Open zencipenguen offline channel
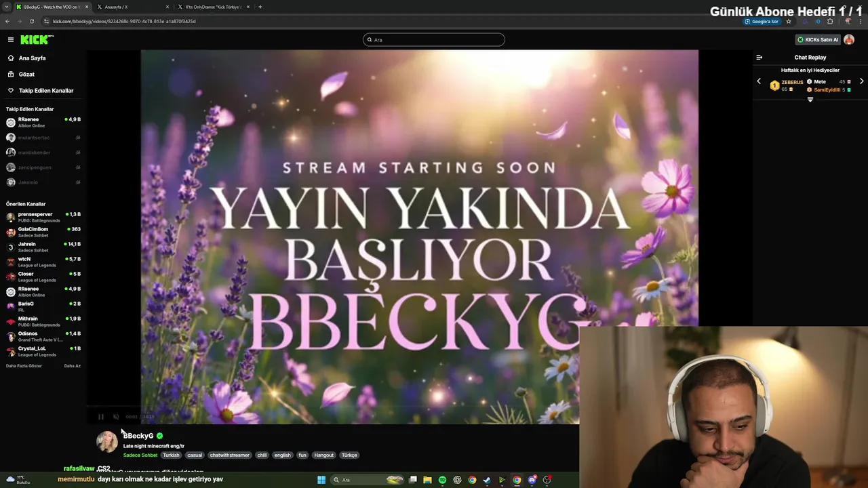868x488 pixels. click(x=43, y=167)
